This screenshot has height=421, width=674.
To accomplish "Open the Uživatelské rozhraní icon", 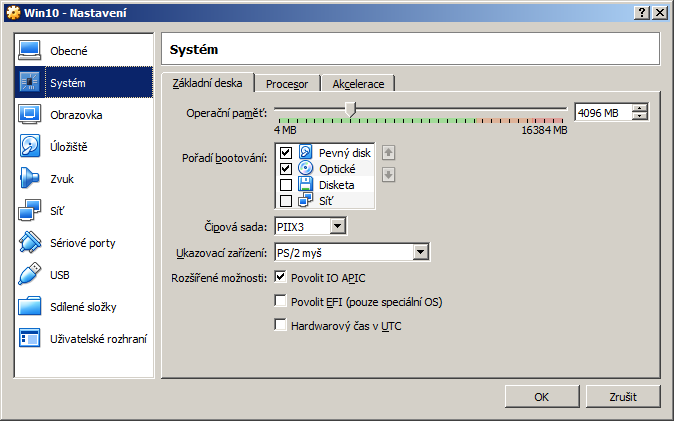I will click(30, 338).
